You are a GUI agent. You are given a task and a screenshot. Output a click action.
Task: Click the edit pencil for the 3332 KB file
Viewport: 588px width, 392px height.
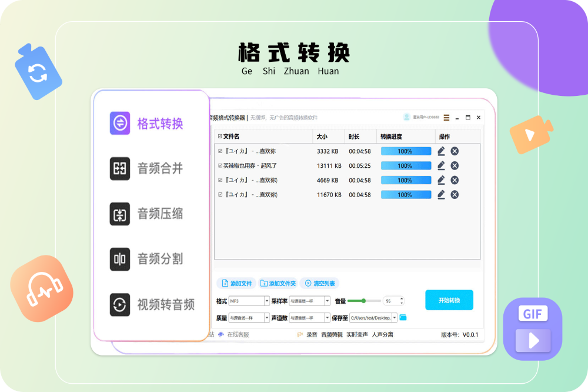pyautogui.click(x=441, y=151)
